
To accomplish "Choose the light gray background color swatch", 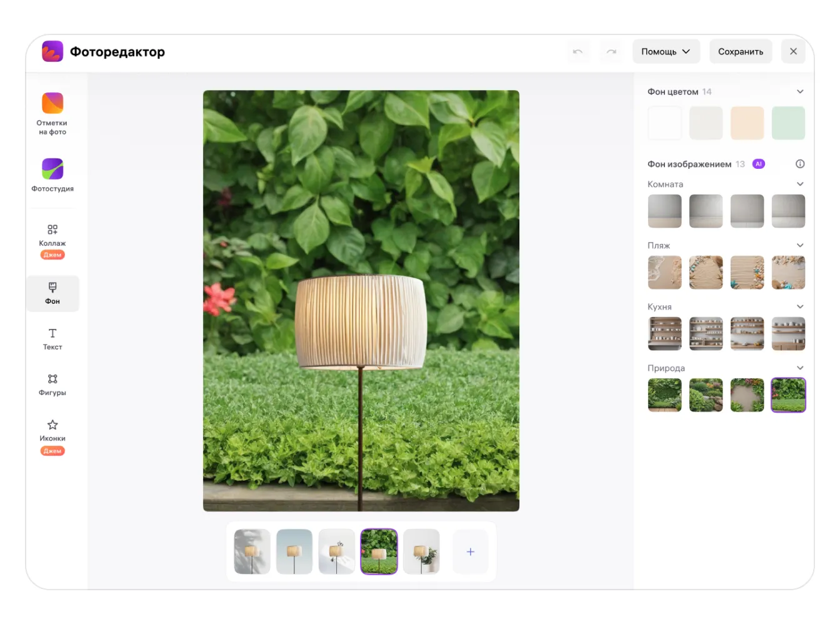I will pyautogui.click(x=706, y=123).
